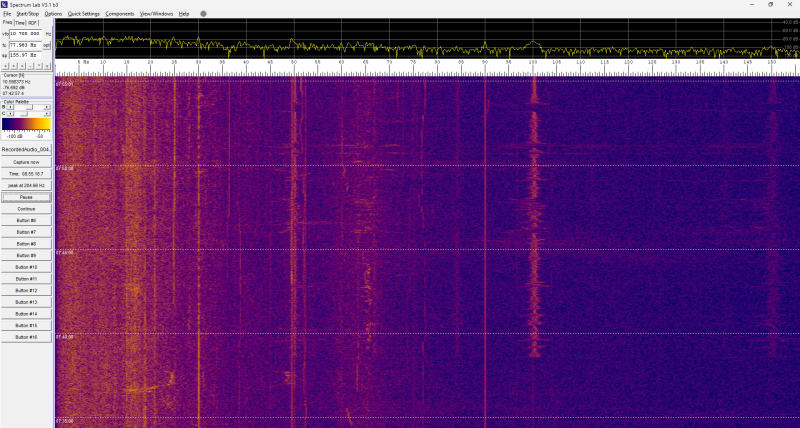The image size is (800, 428).
Task: Click right arrow of brightness B slider
Action: coord(47,107)
